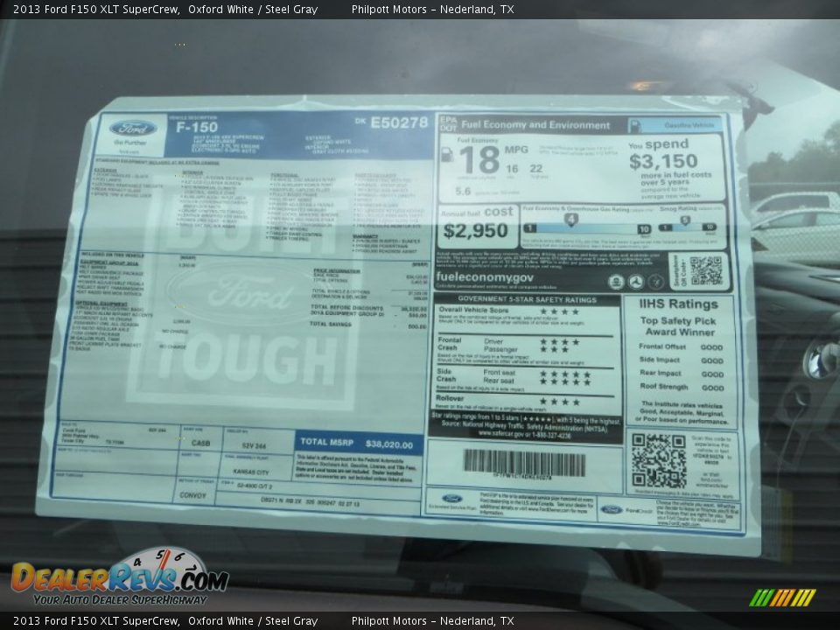This screenshot has height=630, width=840.
Task: Scan the large Ford QR code near Sticker bottom
Action: click(x=659, y=460)
